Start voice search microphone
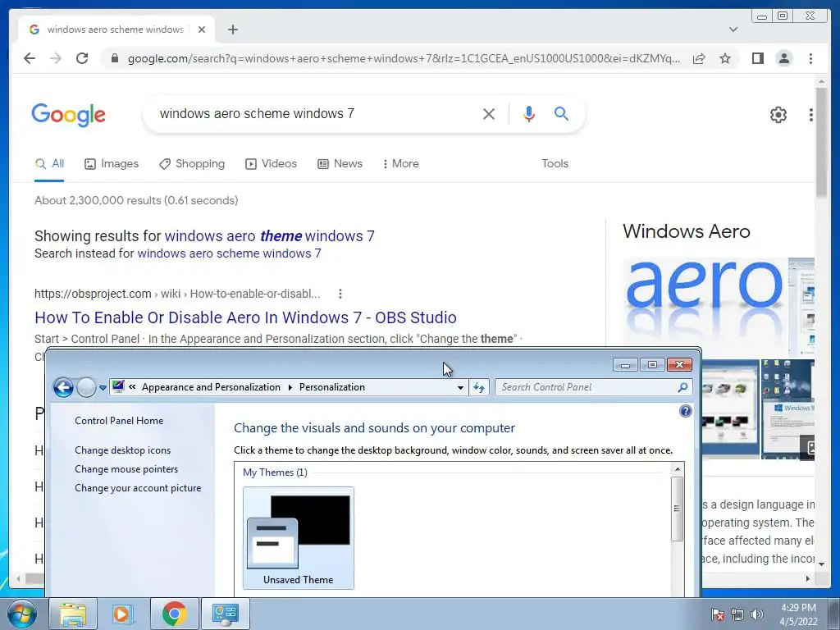The width and height of the screenshot is (840, 630). pyautogui.click(x=529, y=113)
